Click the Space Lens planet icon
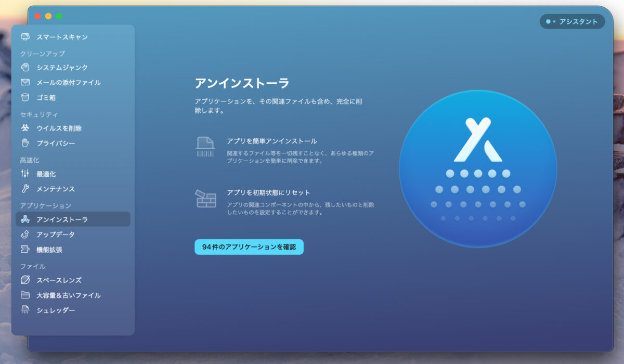The image size is (624, 364). pos(25,280)
